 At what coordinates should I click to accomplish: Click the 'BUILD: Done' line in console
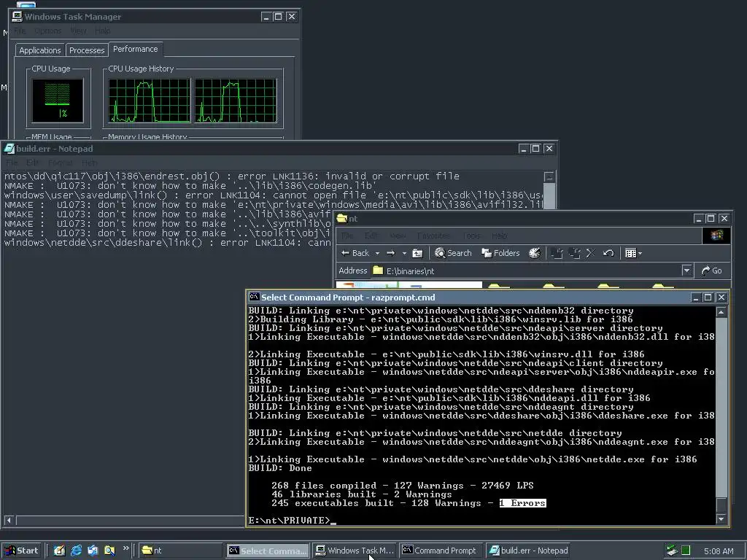(x=280, y=468)
